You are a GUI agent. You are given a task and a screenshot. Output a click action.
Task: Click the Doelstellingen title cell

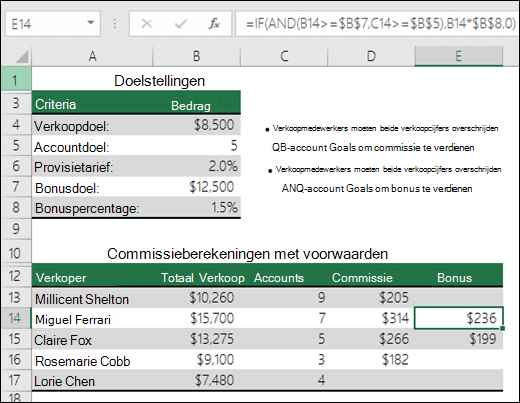pos(159,81)
